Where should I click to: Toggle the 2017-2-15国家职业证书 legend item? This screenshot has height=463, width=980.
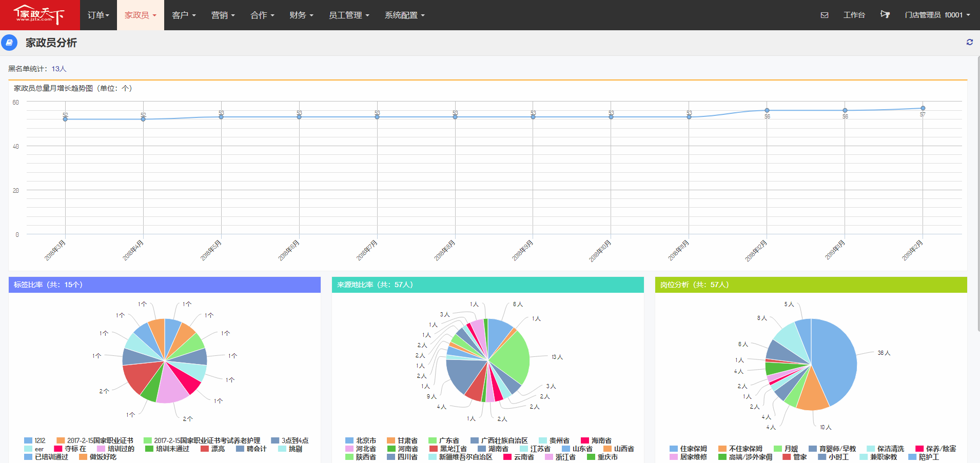tap(95, 440)
